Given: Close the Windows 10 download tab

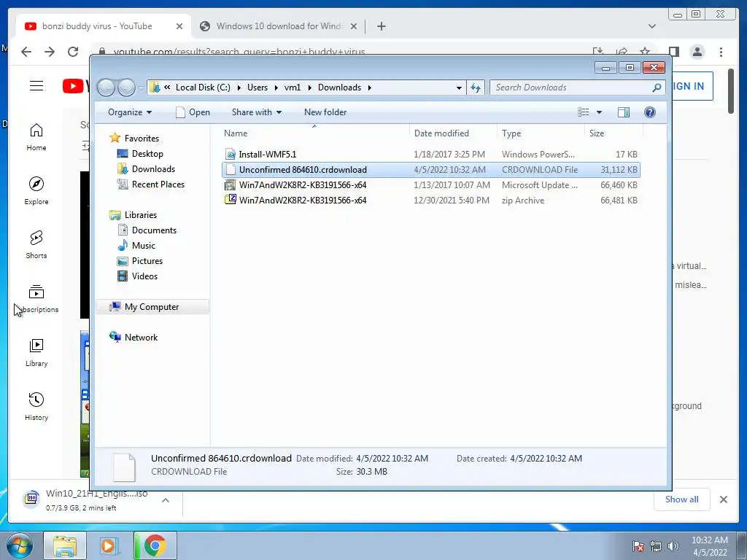Looking at the screenshot, I should (x=354, y=26).
